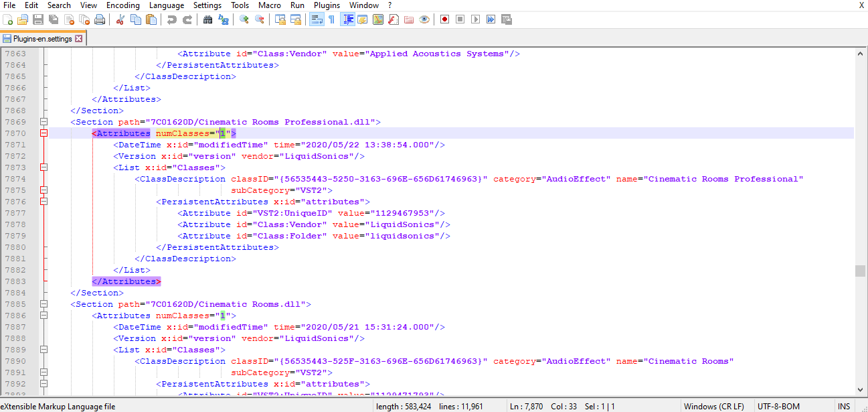Zoom out with the magnifier minus icon
The height and width of the screenshot is (412, 868).
pyautogui.click(x=260, y=19)
